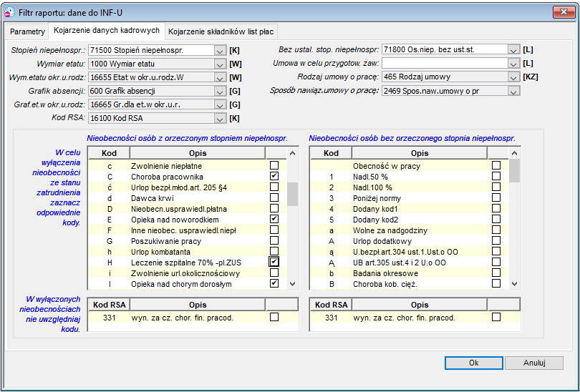Open the Rodzaj umowy o pracę dropdown
The height and width of the screenshot is (392, 580).
click(513, 77)
